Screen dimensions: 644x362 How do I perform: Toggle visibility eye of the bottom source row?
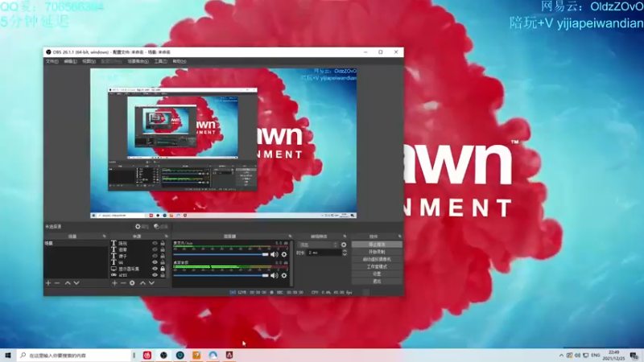pos(155,275)
